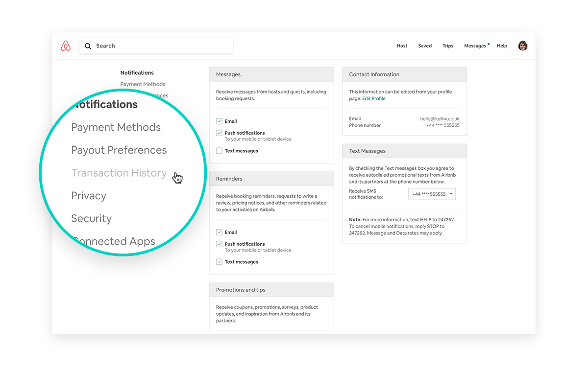
Task: Open the user profile avatar
Action: click(523, 46)
